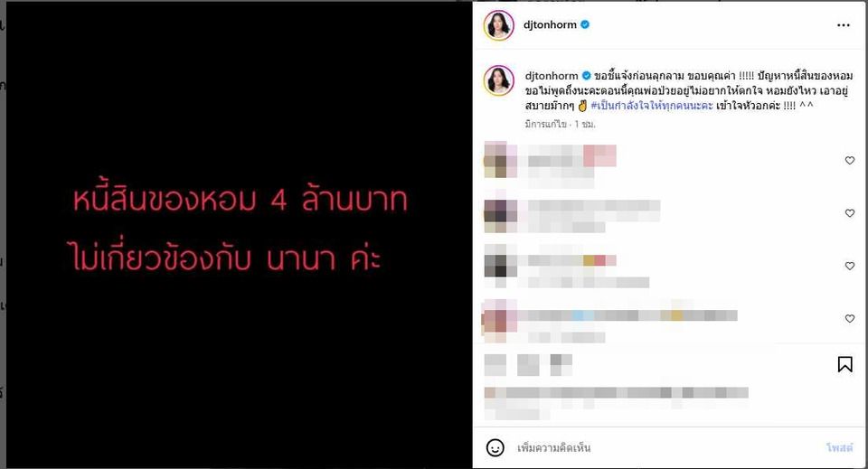Click the black post image with red text

click(x=239, y=235)
